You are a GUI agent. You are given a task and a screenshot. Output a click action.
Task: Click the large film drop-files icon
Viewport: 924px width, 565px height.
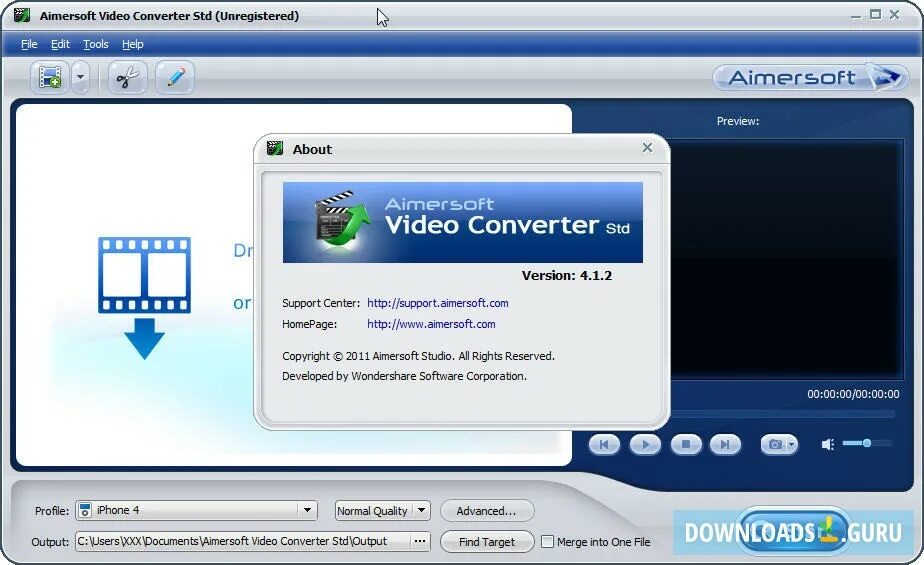(x=144, y=298)
